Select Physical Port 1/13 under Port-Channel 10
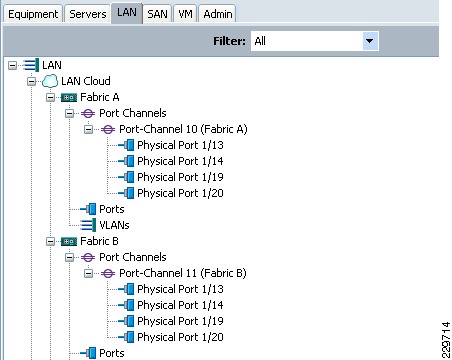 click(x=180, y=145)
